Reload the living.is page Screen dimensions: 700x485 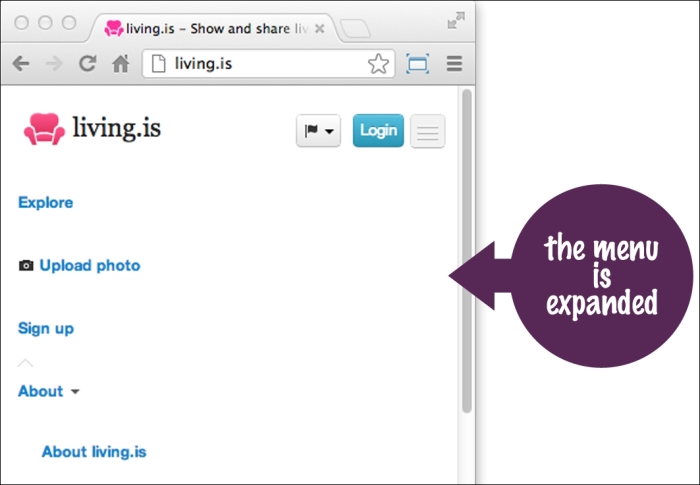88,63
